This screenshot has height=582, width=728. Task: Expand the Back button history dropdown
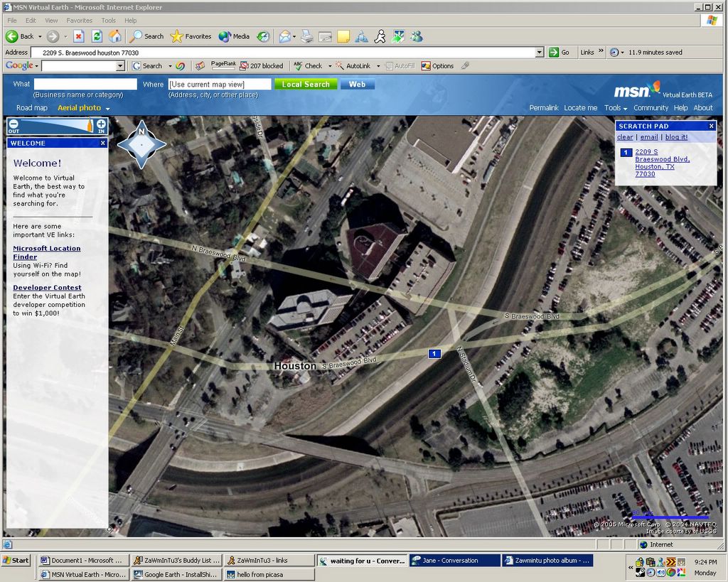pos(40,36)
